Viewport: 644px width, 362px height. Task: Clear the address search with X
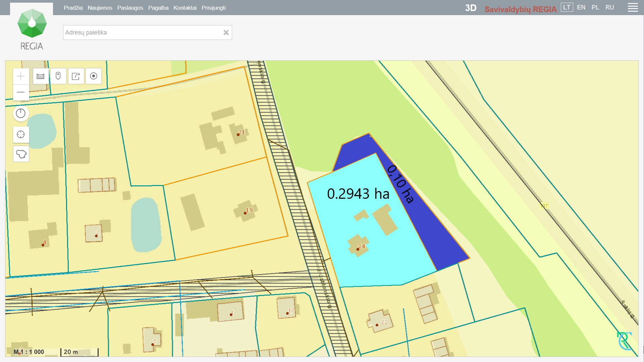point(226,33)
